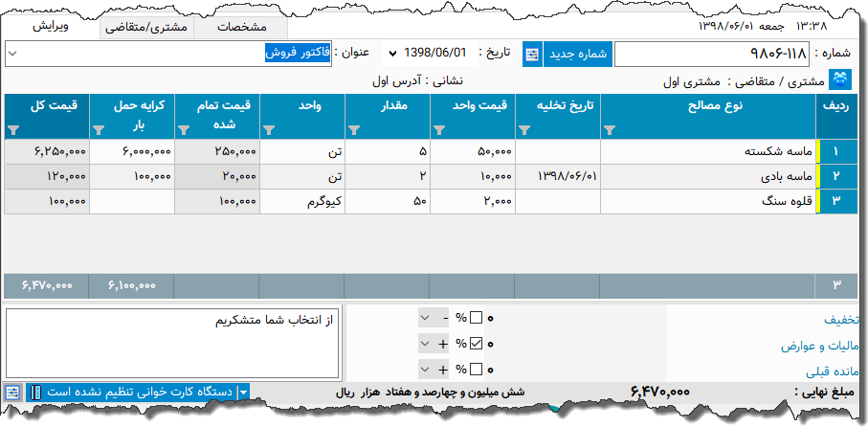Click the invoice number field ۹۸۰۶-۱۱۸
The image size is (868, 427).
(x=711, y=55)
